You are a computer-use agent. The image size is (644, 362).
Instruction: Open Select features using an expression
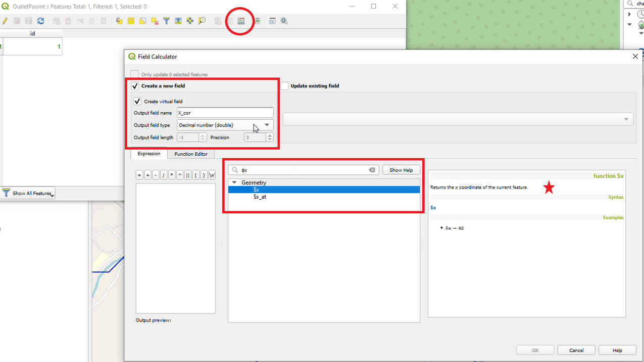119,21
